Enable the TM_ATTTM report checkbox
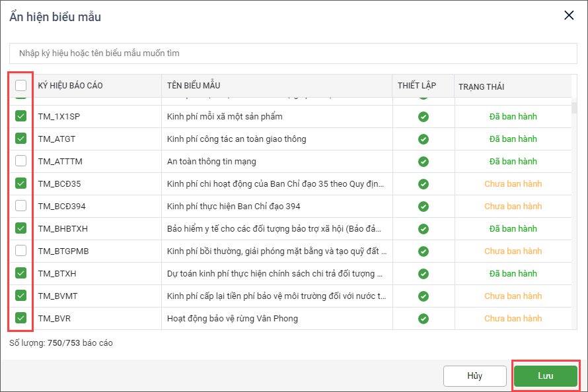 click(x=21, y=161)
